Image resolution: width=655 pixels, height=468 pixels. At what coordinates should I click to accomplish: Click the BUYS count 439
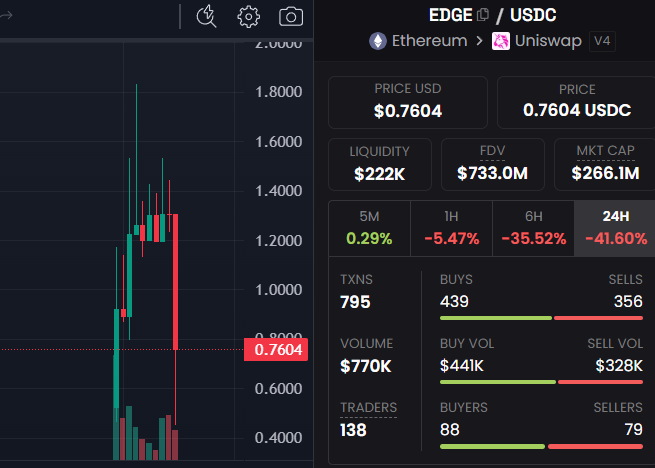coord(454,301)
